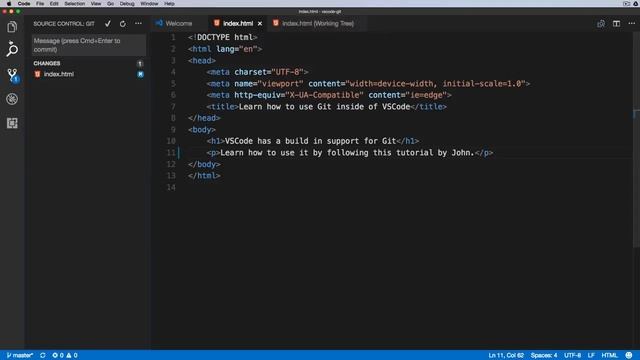Click the 'UTF-8' charset value on line 4
The width and height of the screenshot is (640, 360).
(x=287, y=72)
